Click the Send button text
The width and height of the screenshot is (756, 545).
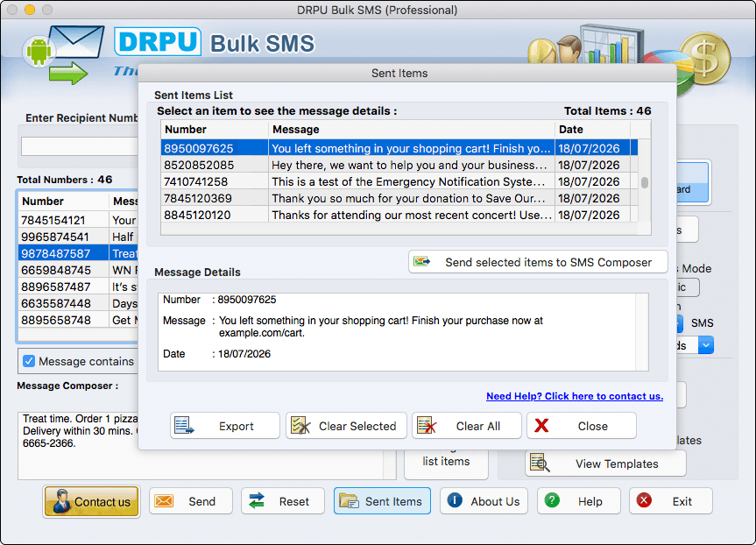pyautogui.click(x=201, y=501)
